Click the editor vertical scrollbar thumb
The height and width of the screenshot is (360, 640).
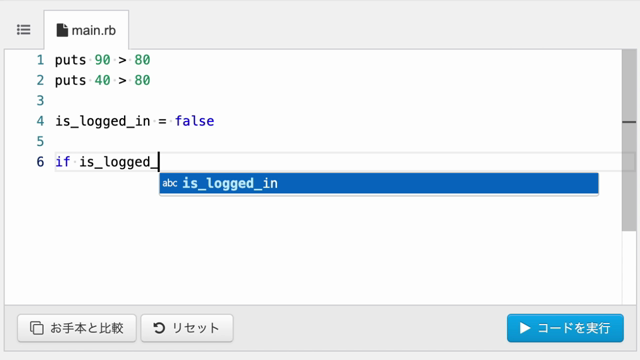629,140
